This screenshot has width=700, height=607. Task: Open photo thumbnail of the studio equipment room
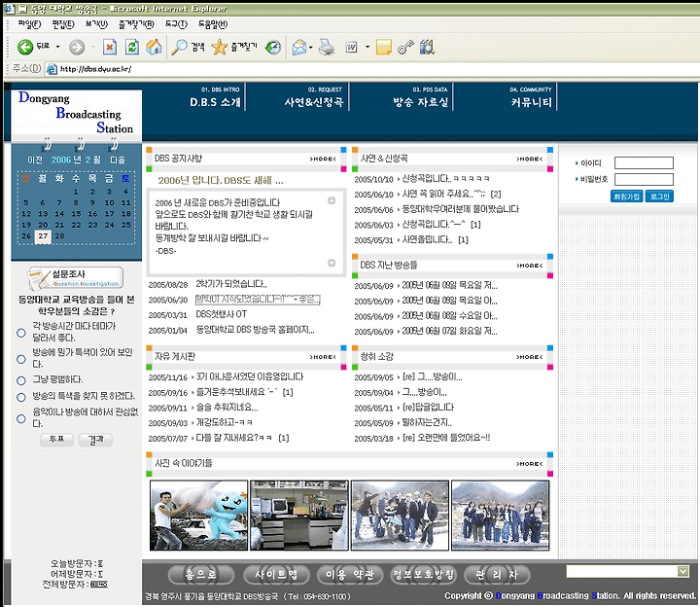click(x=299, y=516)
